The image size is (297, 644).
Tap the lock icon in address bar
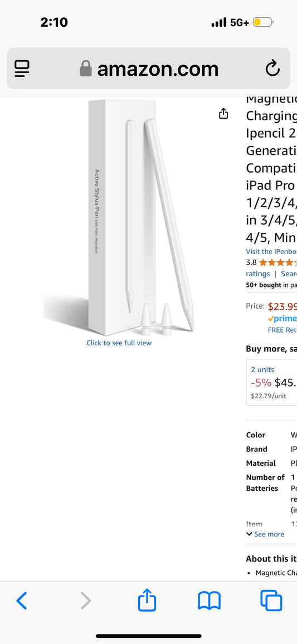pos(85,69)
